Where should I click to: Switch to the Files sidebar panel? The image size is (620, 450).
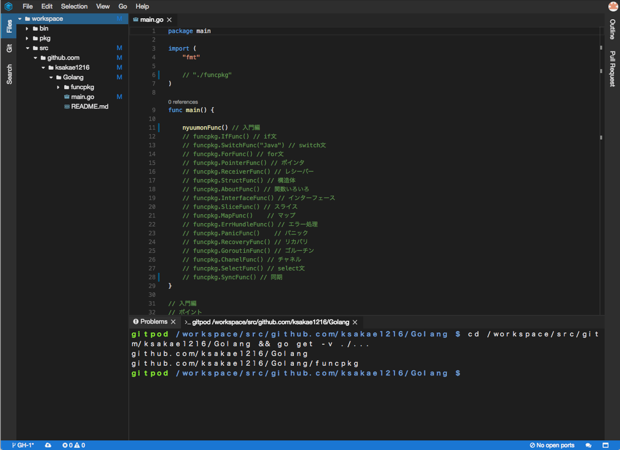point(9,26)
